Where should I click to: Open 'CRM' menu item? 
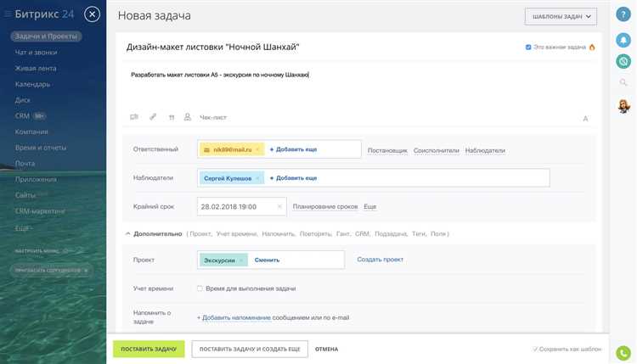pyautogui.click(x=22, y=116)
